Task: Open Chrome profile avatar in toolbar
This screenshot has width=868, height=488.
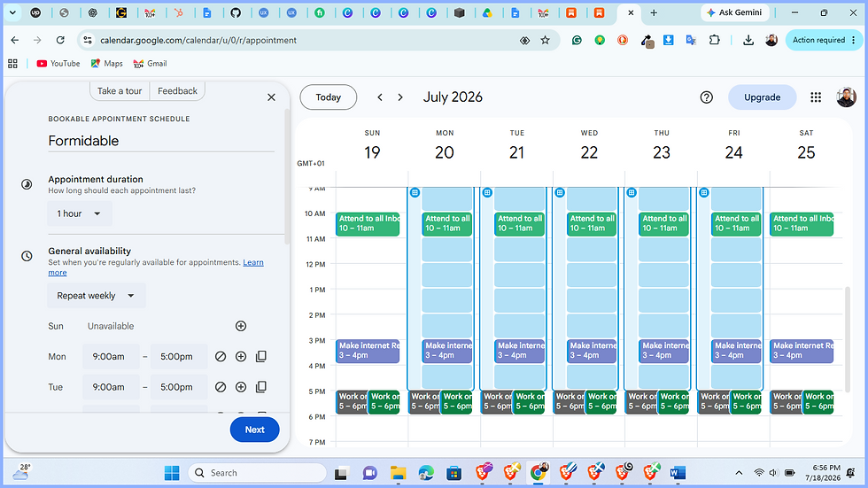Action: [x=771, y=40]
